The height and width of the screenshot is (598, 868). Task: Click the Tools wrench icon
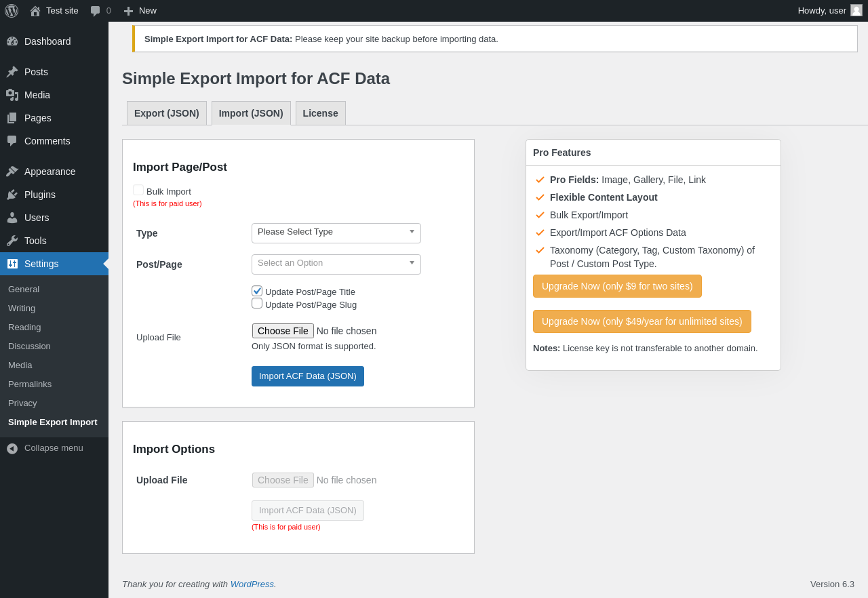(12, 241)
